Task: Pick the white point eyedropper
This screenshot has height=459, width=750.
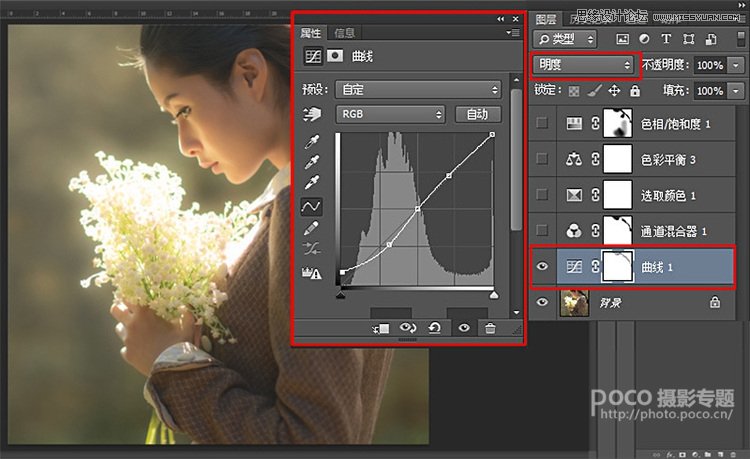Action: [312, 183]
